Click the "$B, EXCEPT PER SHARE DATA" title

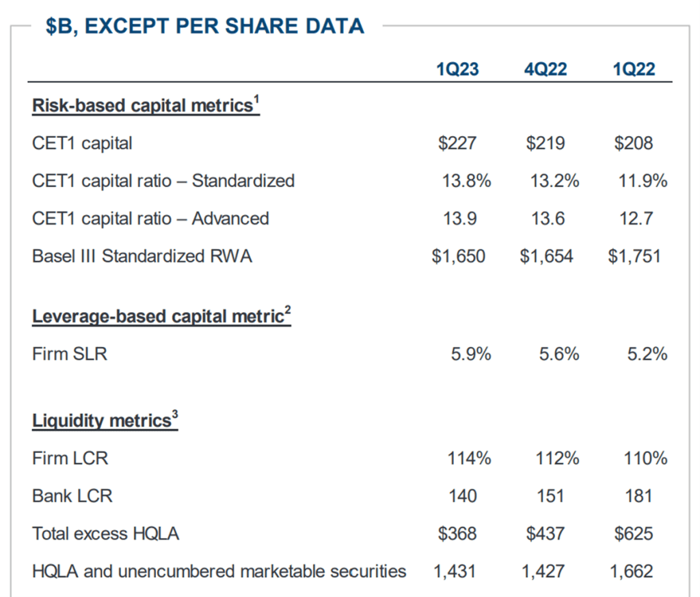pos(204,26)
